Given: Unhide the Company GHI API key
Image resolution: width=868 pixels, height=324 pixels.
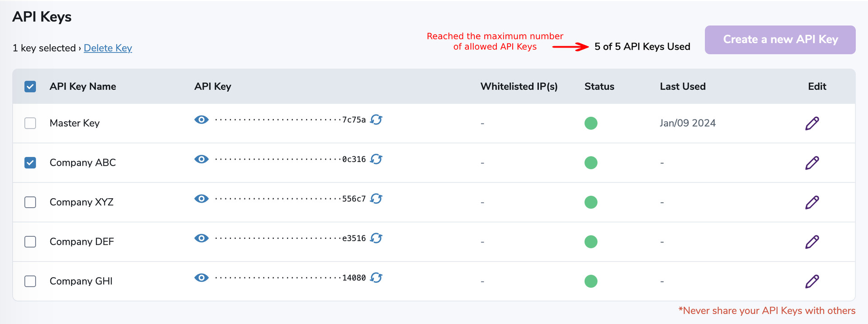Looking at the screenshot, I should [202, 278].
